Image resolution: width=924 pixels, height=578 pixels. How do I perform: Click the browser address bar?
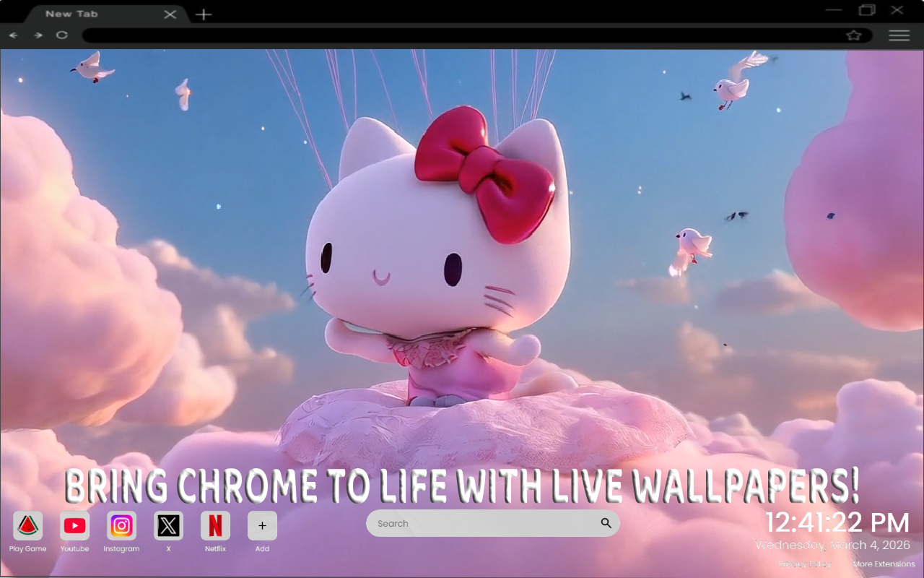tap(477, 35)
